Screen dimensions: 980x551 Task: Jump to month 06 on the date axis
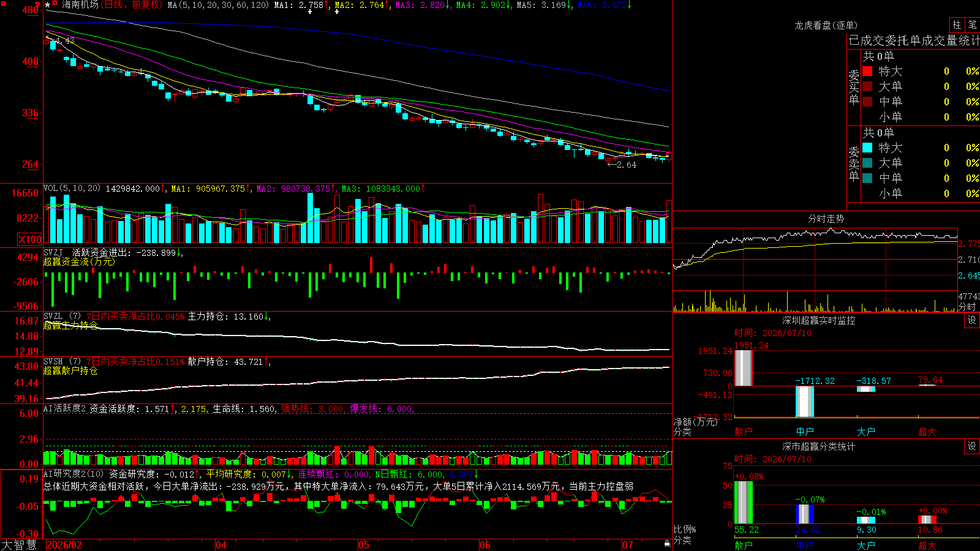pyautogui.click(x=485, y=545)
